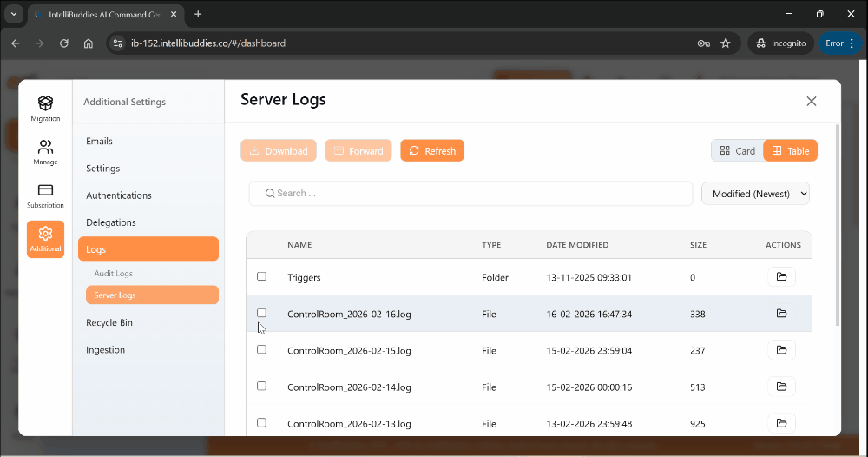Select the Triggers folder name
The width and height of the screenshot is (868, 457).
click(304, 277)
